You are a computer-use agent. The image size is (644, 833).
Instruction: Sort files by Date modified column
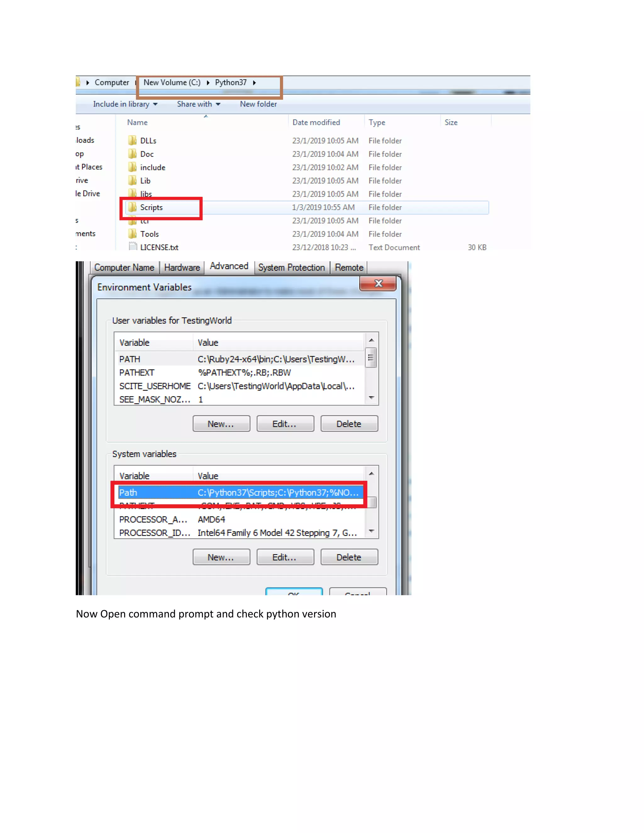pyautogui.click(x=316, y=122)
